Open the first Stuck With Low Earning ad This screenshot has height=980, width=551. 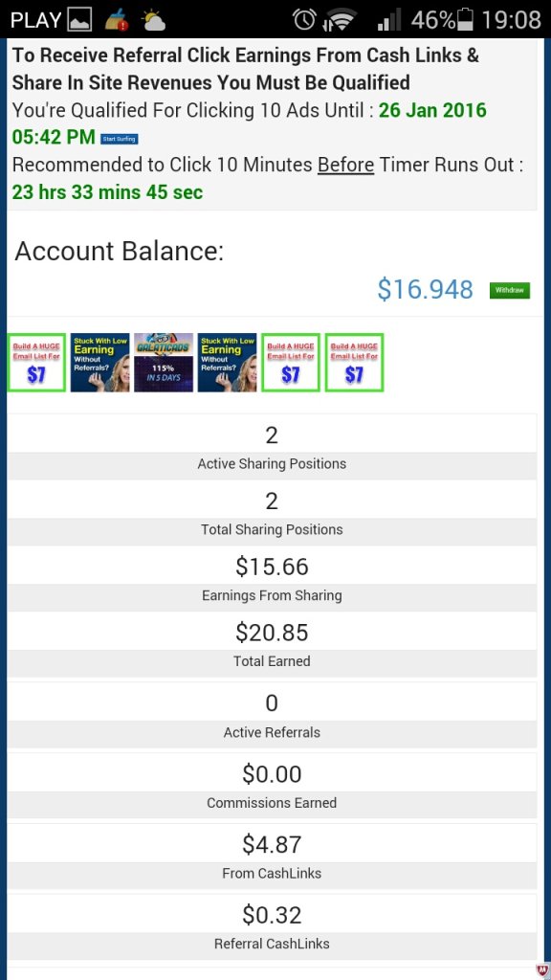[99, 363]
